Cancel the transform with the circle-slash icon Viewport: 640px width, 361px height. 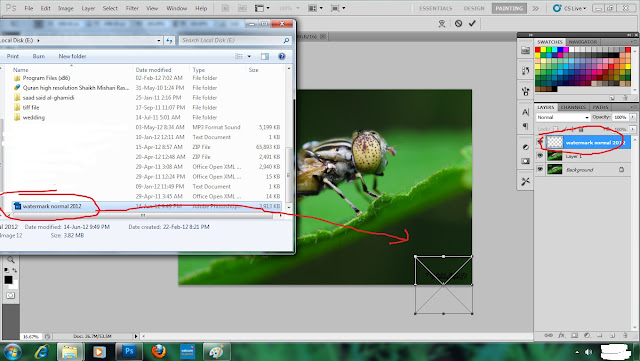[458, 23]
